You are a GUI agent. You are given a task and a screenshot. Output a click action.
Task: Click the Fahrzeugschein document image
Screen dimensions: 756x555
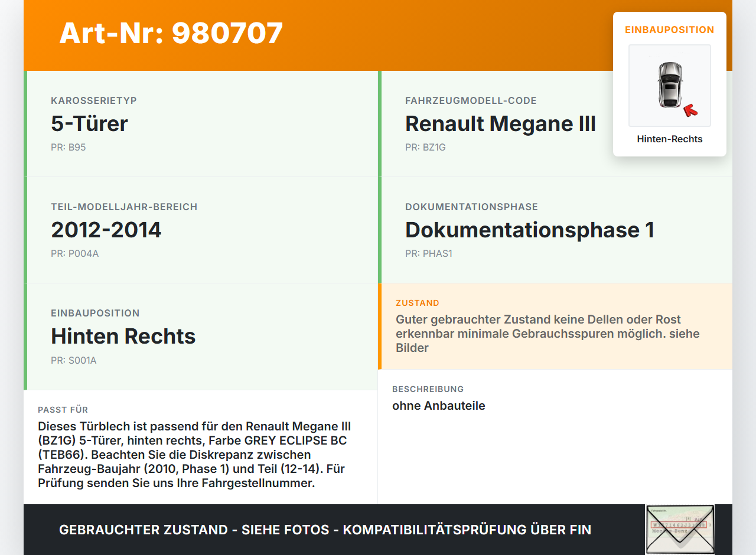click(679, 530)
